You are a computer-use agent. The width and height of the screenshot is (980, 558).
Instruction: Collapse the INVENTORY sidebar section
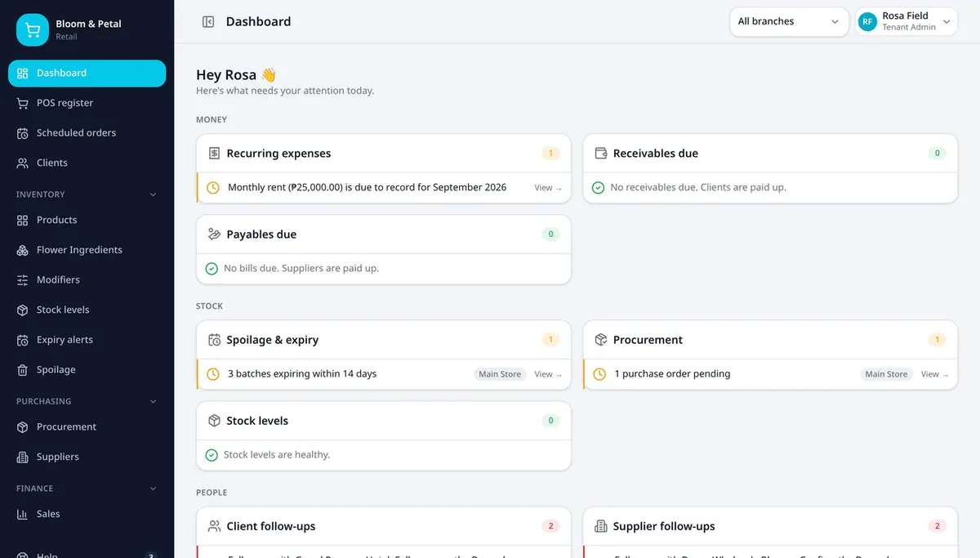click(153, 194)
